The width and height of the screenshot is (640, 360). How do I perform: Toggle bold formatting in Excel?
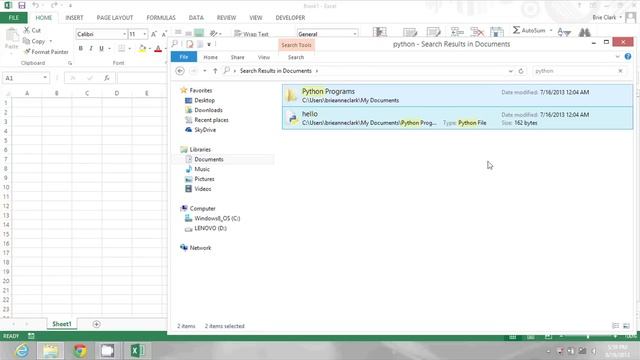click(80, 49)
